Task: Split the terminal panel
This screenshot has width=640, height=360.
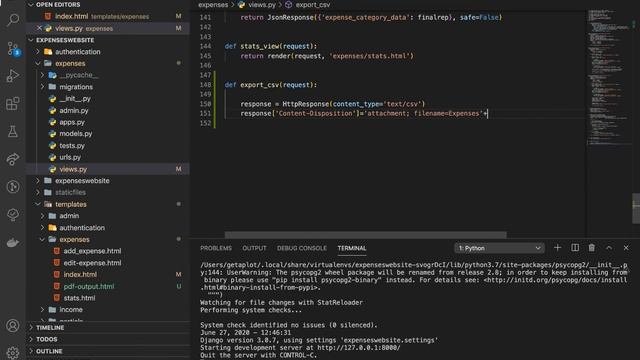Action: [x=575, y=248]
